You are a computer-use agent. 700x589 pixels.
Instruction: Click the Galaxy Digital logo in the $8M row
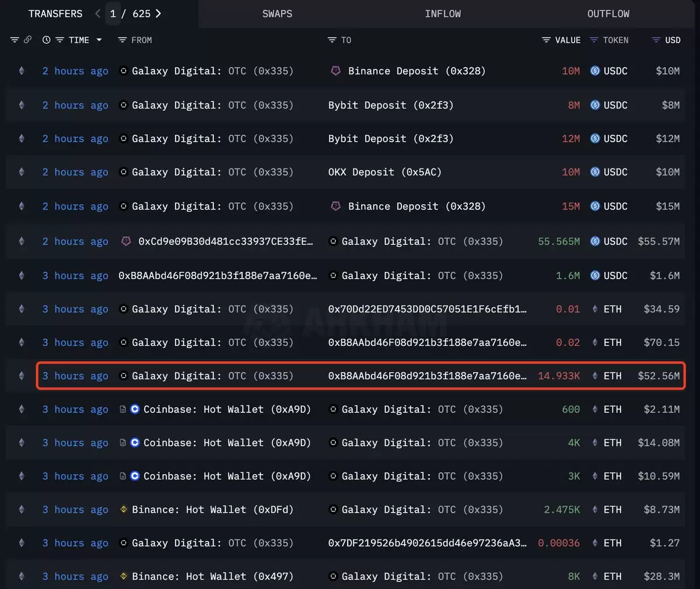(x=123, y=105)
